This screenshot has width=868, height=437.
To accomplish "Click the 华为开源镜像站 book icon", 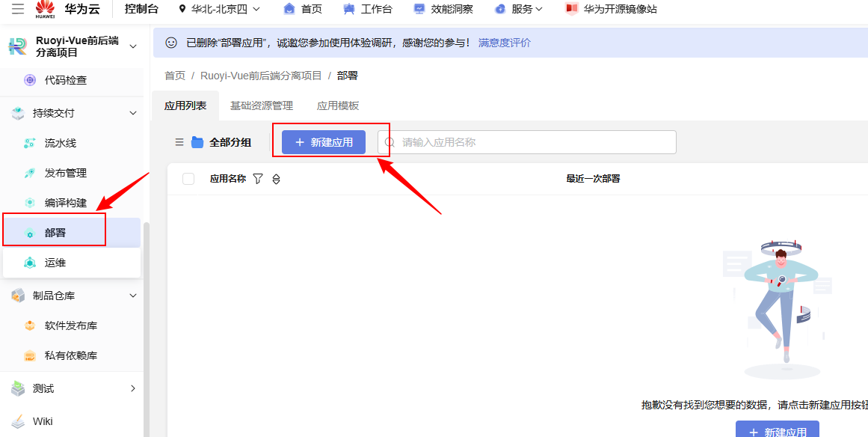I will pyautogui.click(x=571, y=9).
